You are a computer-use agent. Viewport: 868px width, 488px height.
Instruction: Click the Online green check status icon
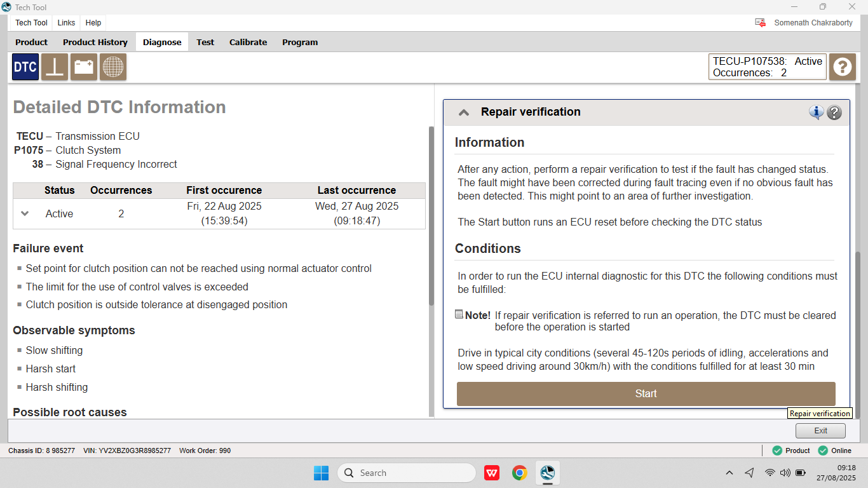tap(823, 451)
